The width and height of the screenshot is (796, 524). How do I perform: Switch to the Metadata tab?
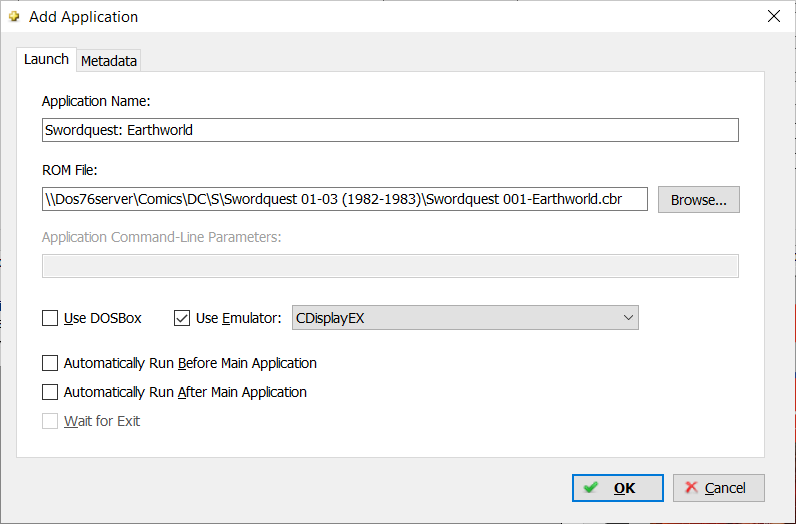[109, 61]
